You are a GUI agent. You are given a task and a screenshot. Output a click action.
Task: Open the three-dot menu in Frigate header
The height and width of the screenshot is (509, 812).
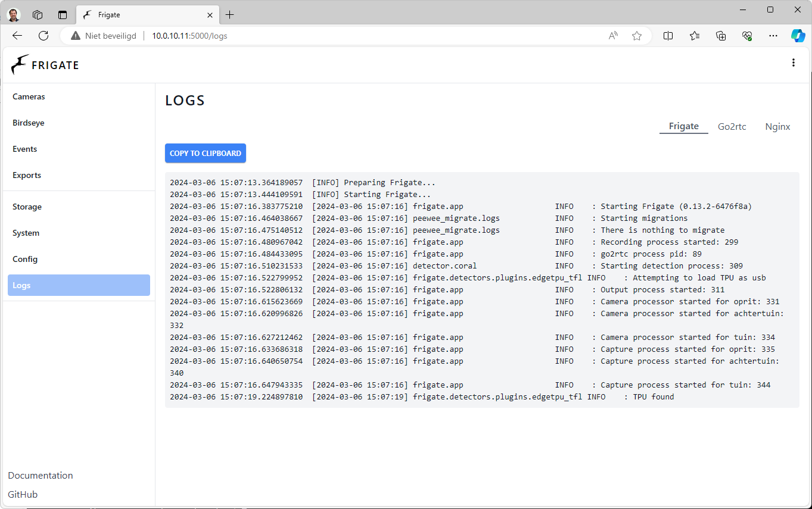pos(793,63)
